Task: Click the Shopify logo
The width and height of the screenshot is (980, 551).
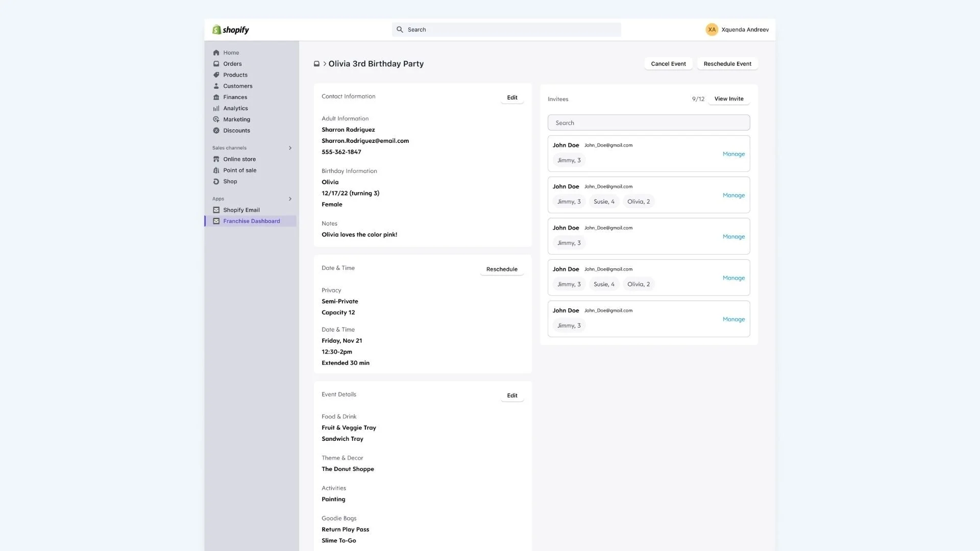Action: point(231,30)
